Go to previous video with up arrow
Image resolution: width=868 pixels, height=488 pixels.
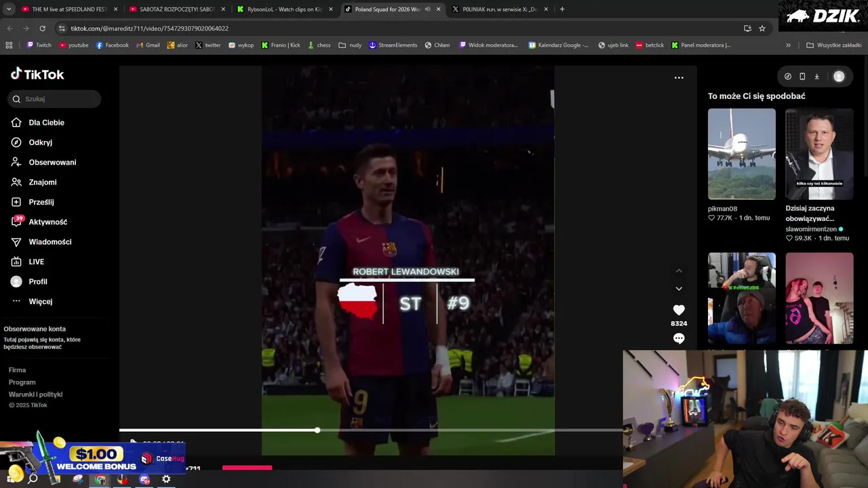679,270
